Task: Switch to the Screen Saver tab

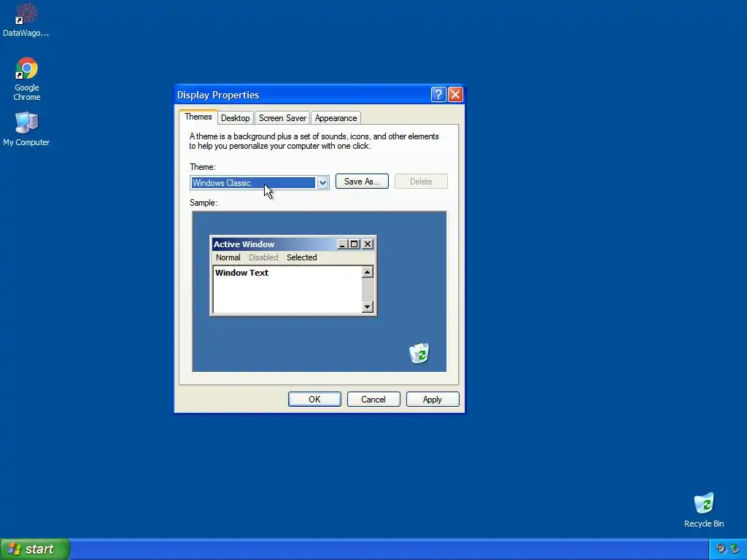Action: pos(282,118)
